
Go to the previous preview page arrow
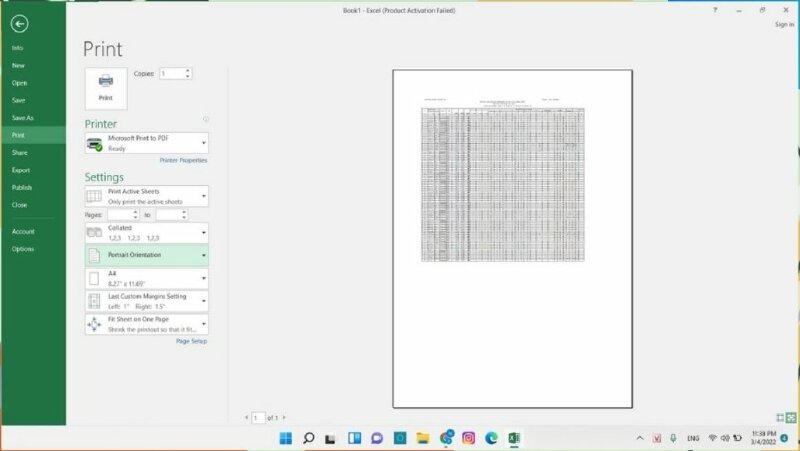[x=246, y=418]
